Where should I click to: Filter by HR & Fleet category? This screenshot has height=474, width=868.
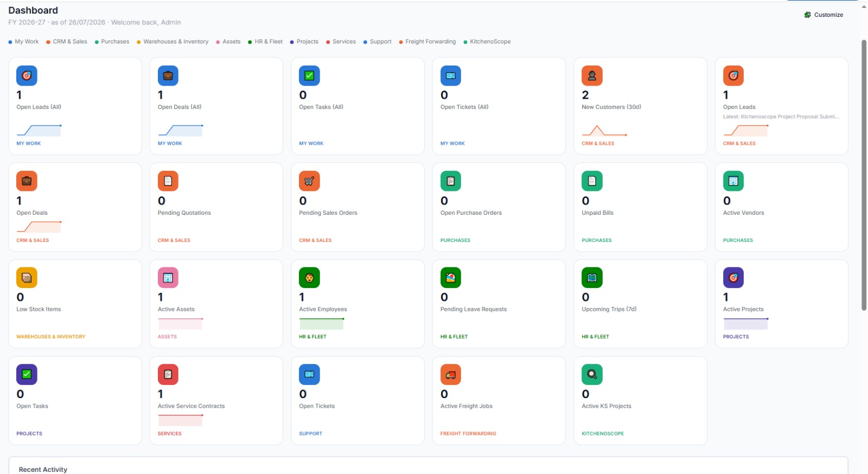click(265, 42)
